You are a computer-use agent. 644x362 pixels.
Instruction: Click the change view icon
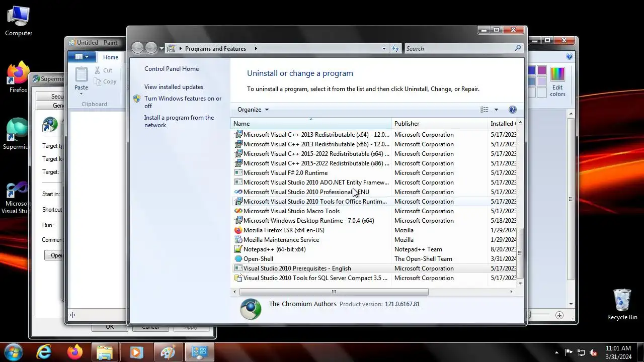485,110
